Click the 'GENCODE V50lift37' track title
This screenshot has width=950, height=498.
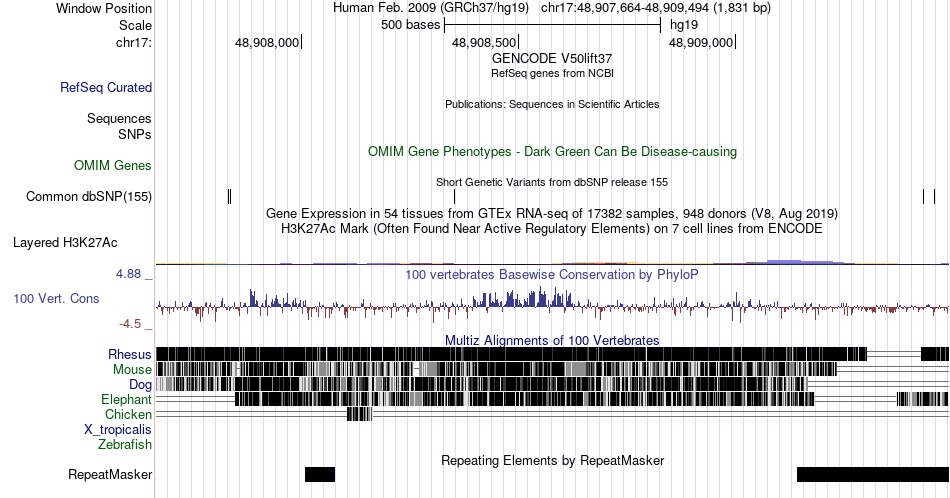point(552,59)
